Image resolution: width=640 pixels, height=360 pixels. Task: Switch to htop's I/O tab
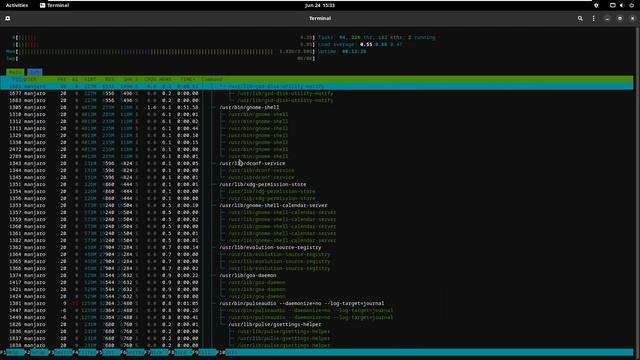34,72
